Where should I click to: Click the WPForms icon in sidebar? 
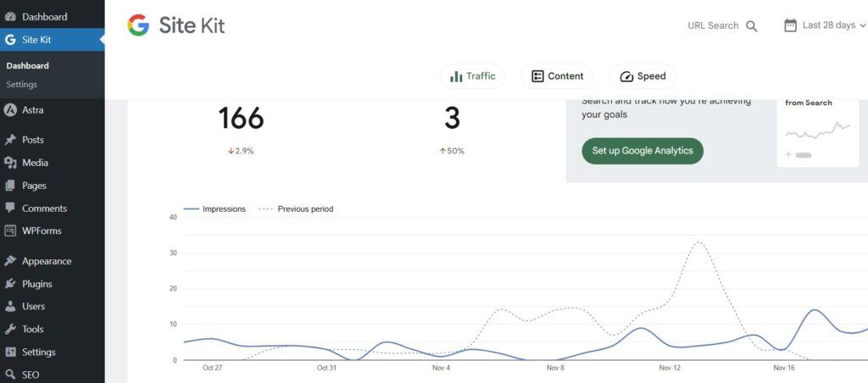pos(10,230)
